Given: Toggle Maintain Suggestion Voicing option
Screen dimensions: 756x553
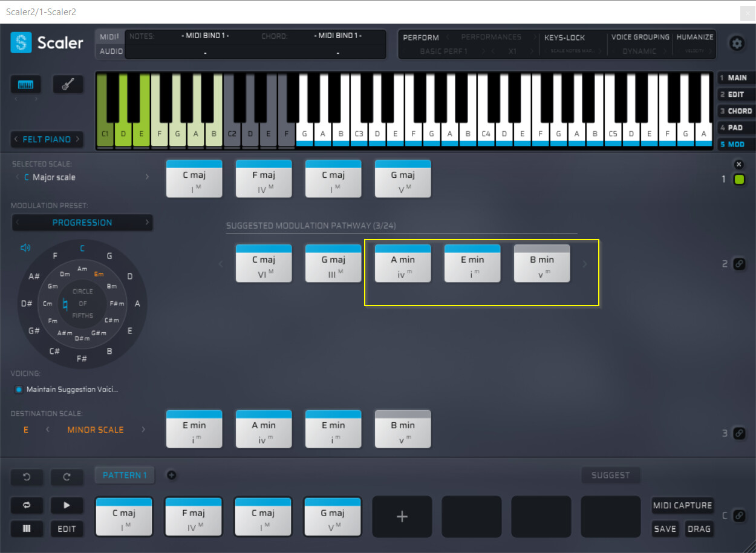Looking at the screenshot, I should (19, 390).
